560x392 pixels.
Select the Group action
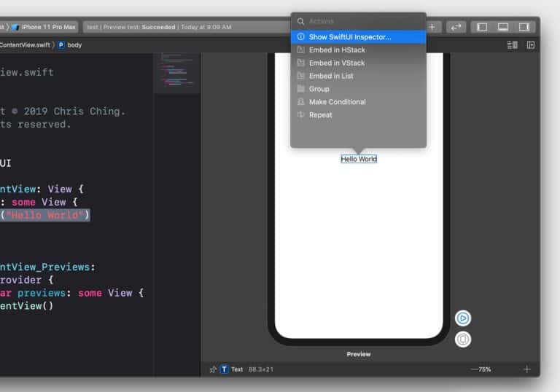point(358,89)
